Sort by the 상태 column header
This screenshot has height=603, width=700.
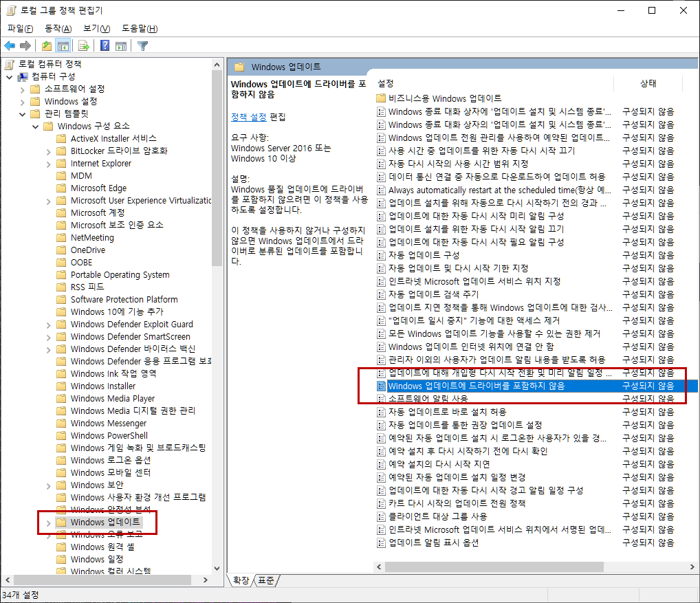[x=648, y=83]
